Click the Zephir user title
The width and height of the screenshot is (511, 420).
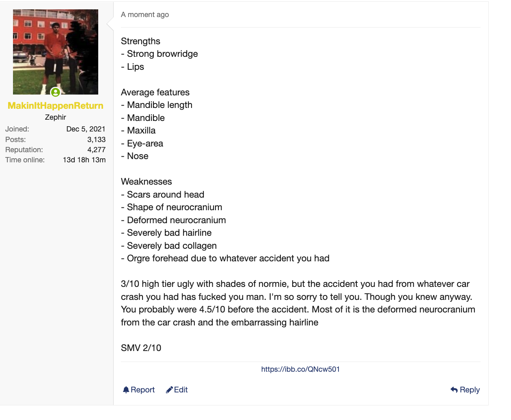[56, 117]
